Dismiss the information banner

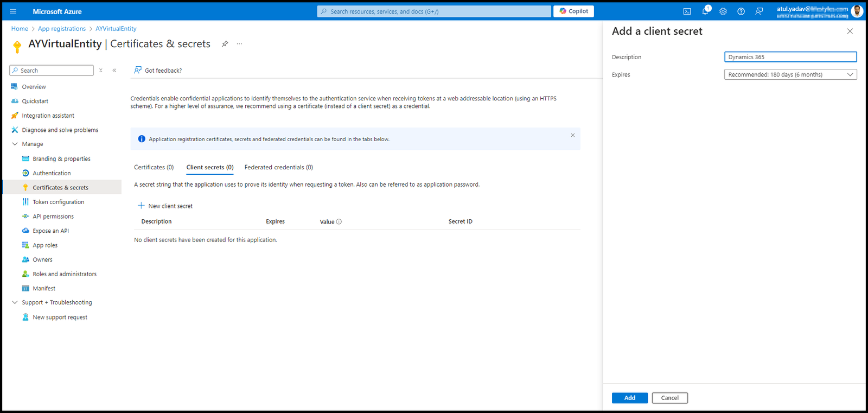572,135
